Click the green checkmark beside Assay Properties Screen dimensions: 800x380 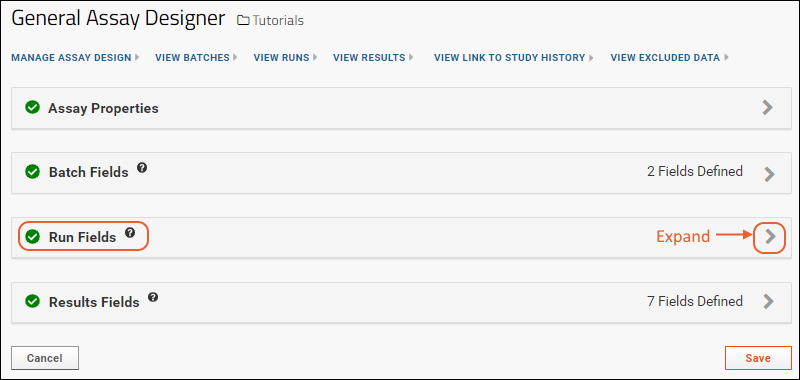(x=33, y=108)
